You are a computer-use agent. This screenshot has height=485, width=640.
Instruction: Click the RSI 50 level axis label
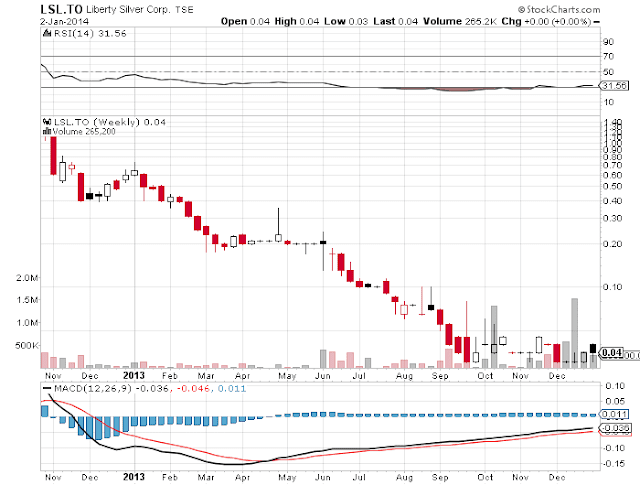pyautogui.click(x=608, y=72)
